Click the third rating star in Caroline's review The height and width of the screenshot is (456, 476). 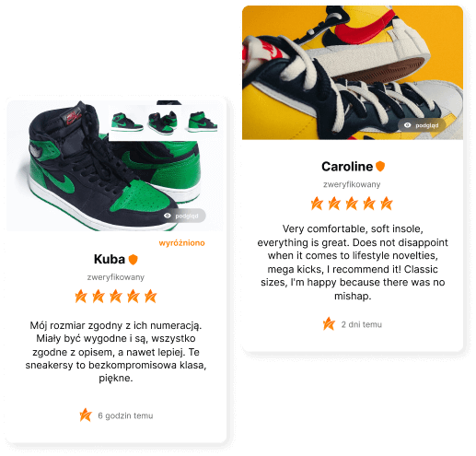[352, 204]
